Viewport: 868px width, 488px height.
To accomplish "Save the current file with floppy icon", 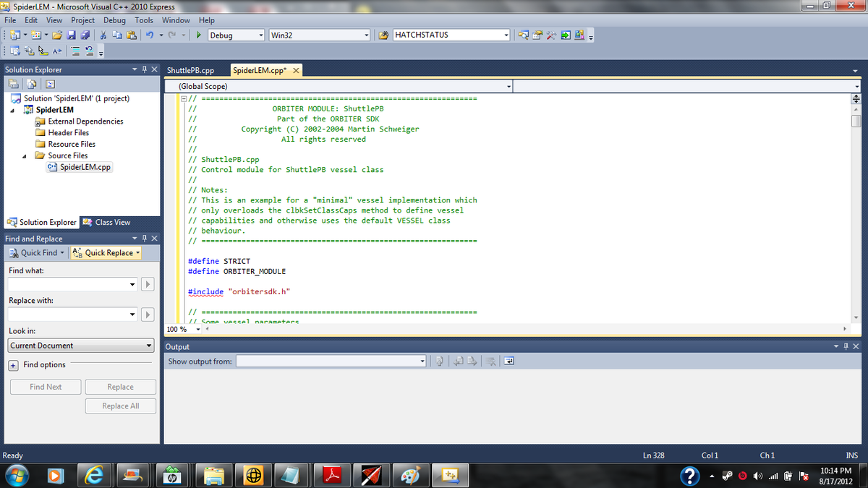I will [72, 35].
